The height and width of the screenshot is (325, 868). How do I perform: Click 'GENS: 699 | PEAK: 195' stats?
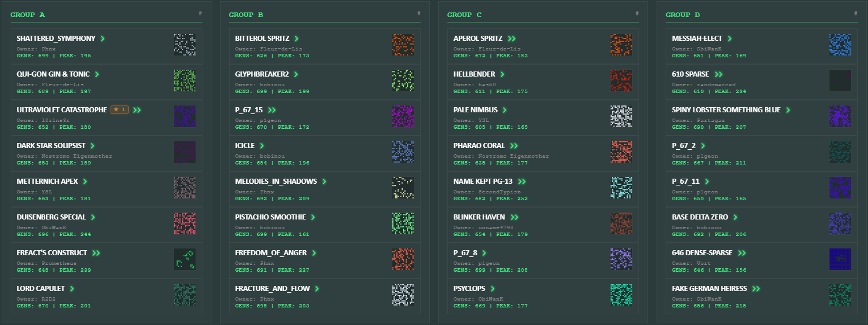[x=54, y=56]
